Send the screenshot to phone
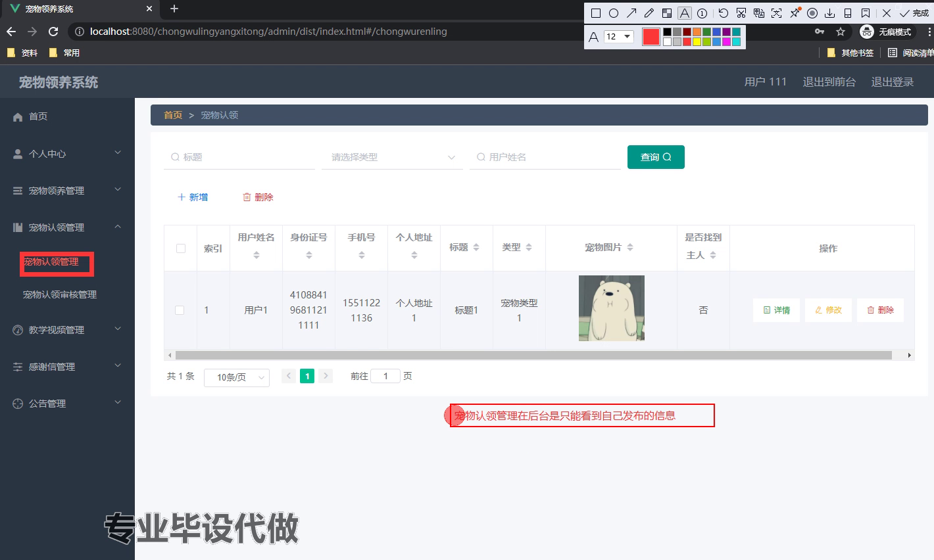The height and width of the screenshot is (560, 934). (848, 13)
